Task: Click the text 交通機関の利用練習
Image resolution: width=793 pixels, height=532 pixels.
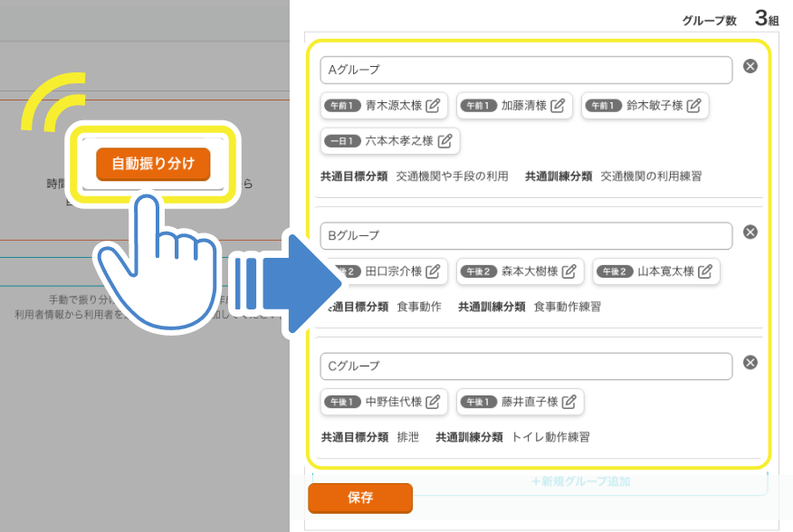Action: [x=652, y=176]
